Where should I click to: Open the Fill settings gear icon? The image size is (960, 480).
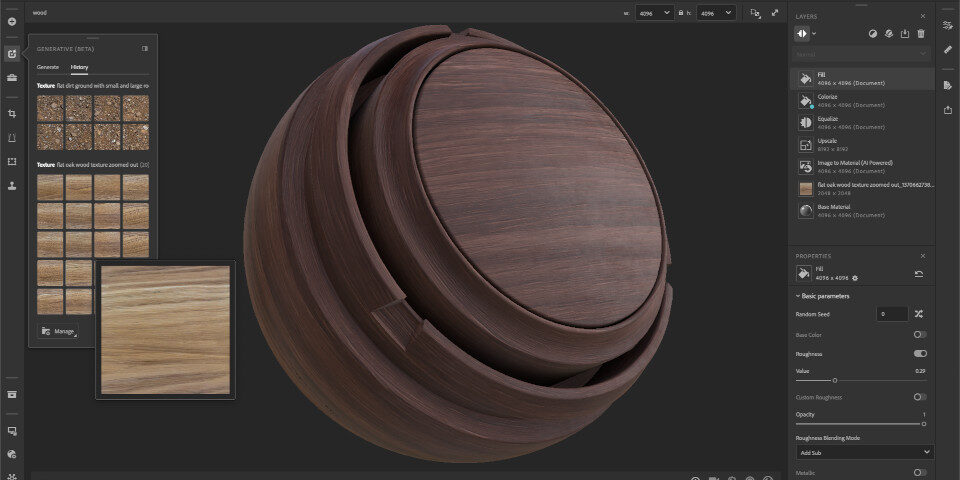click(855, 277)
